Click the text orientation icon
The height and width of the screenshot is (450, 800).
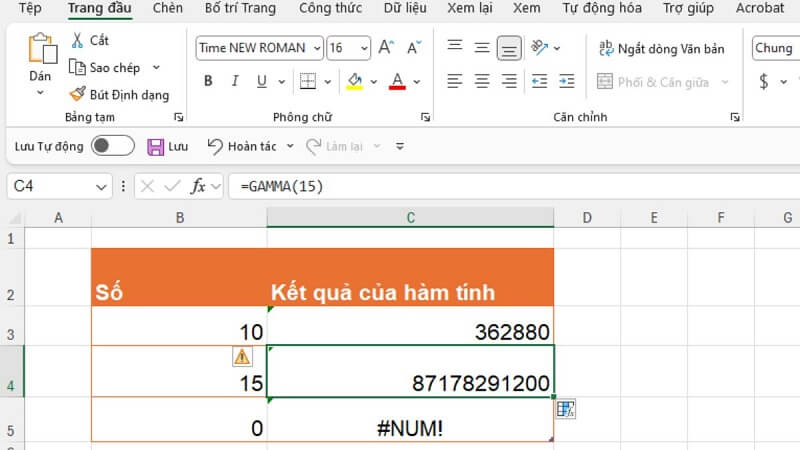pyautogui.click(x=539, y=47)
